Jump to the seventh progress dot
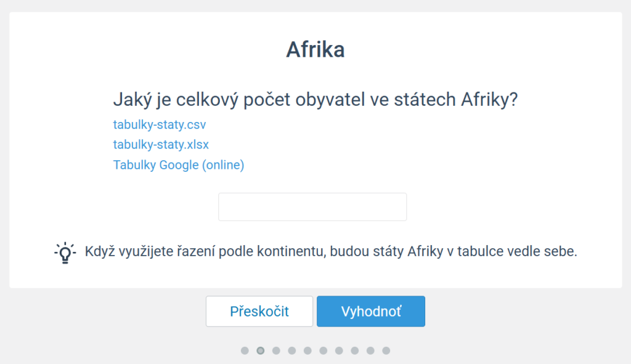The image size is (631, 364). tap(339, 350)
